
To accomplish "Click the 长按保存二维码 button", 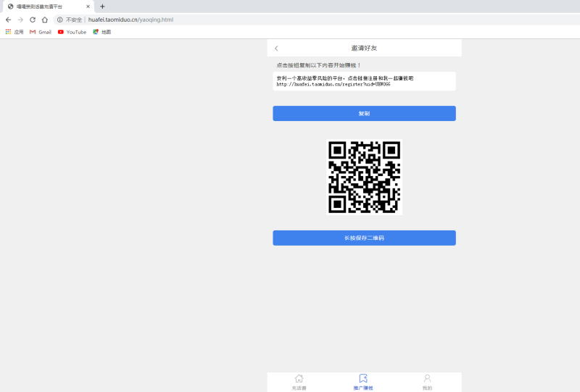I will 364,238.
